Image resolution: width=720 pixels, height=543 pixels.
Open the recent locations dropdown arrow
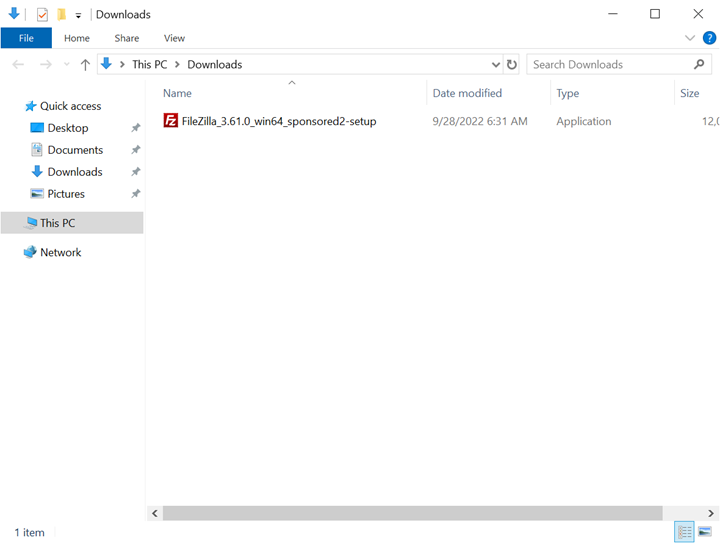tap(67, 64)
